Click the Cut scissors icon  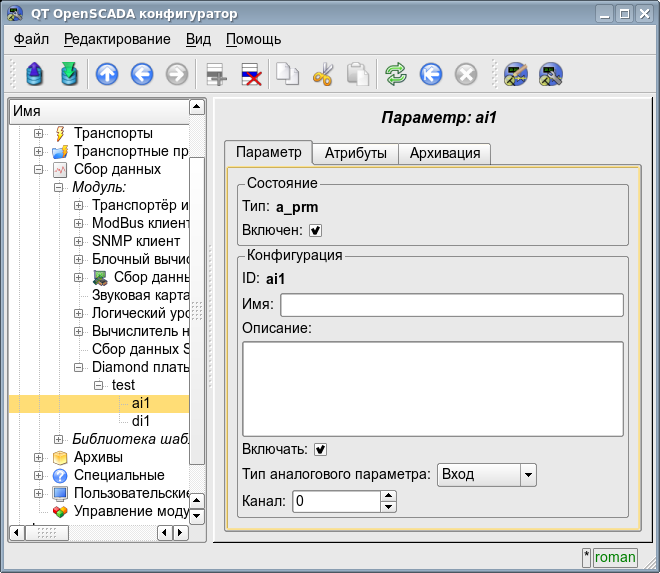[322, 74]
